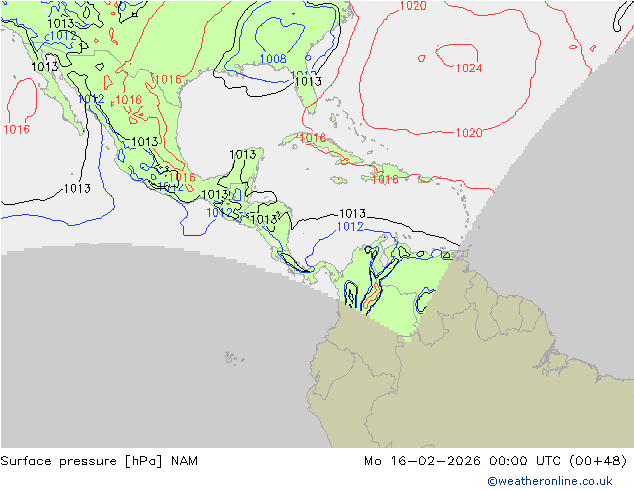
Task: Click the red 1016 label over Hispaniola
Action: click(x=385, y=179)
